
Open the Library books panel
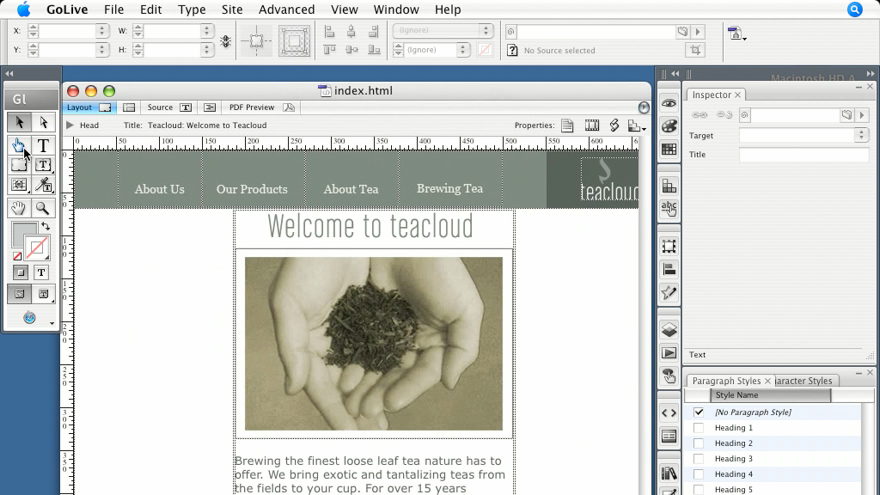669,473
